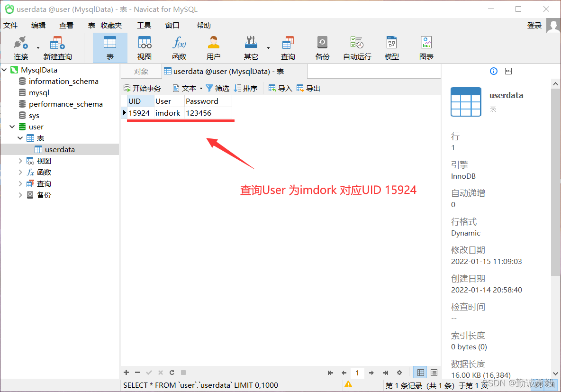Screen dimensions: 561x392
Task: Click the 导入 import button
Action: pos(280,89)
